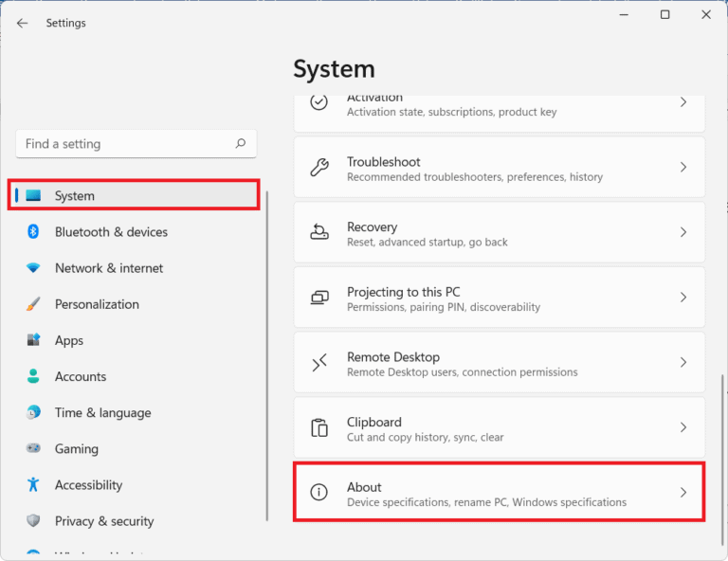The width and height of the screenshot is (728, 561).
Task: Click the 'Settings' window title text
Action: 66,23
